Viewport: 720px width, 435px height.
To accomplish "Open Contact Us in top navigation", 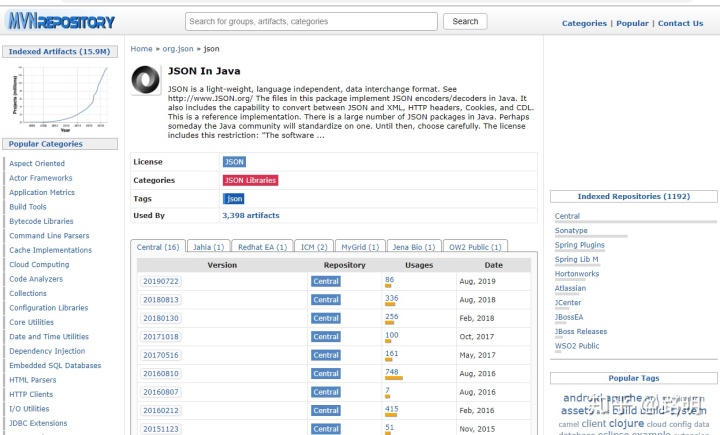I will pos(680,23).
